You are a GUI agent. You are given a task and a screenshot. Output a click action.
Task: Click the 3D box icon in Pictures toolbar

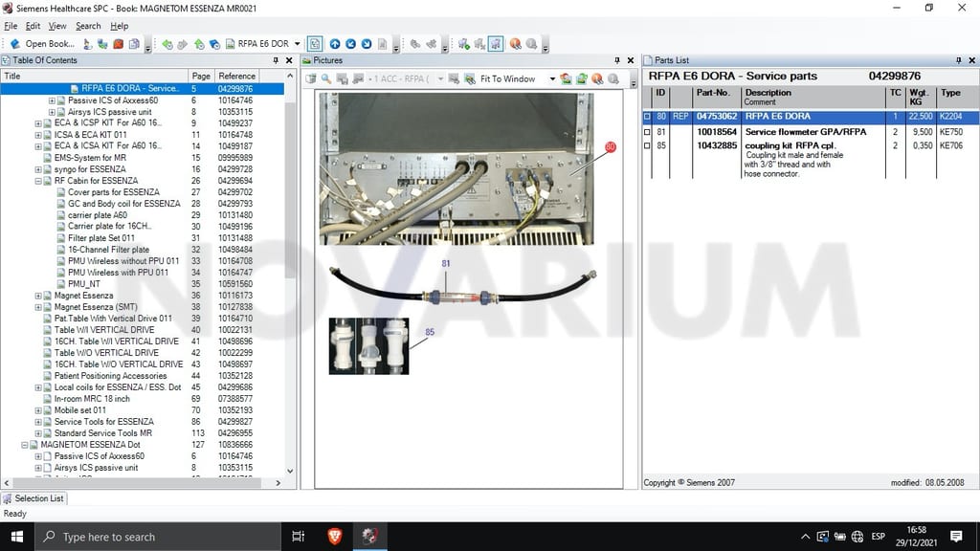click(311, 78)
